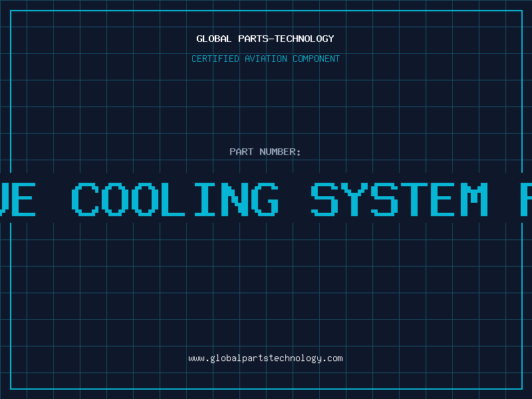Click the letter L in COOLING

(173, 199)
